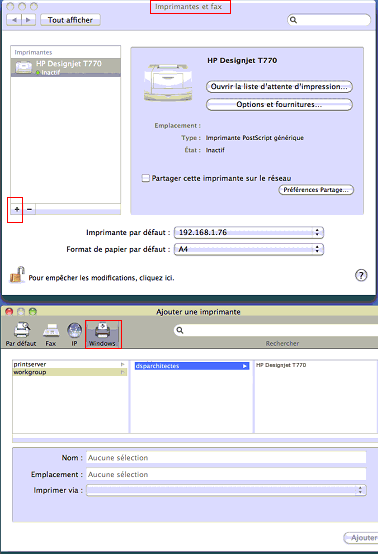Select the IP toolbar icon

pos(74,334)
